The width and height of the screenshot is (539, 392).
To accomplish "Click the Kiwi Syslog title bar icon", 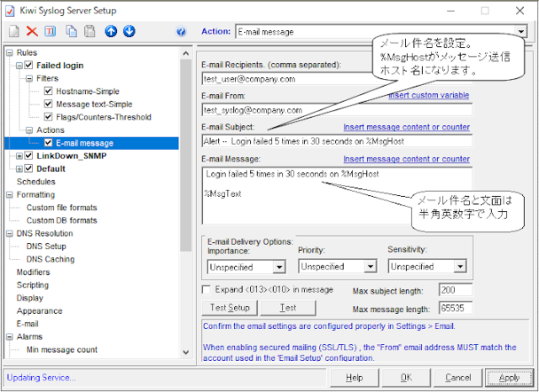I will coord(10,11).
